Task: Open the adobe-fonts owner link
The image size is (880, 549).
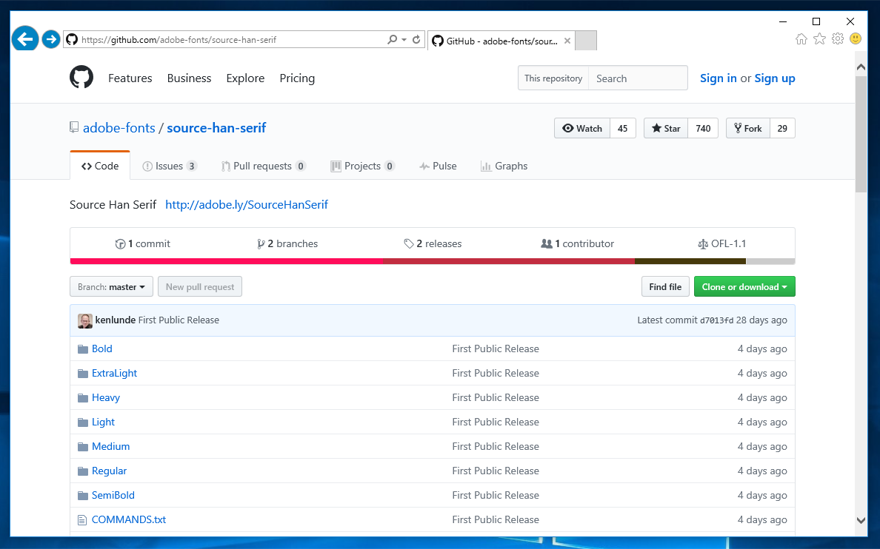Action: pos(119,128)
